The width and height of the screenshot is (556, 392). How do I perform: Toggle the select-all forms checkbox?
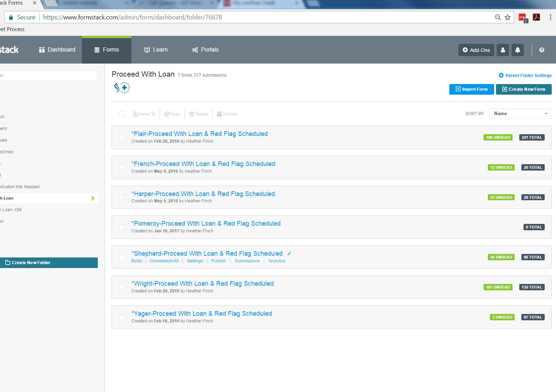click(122, 114)
